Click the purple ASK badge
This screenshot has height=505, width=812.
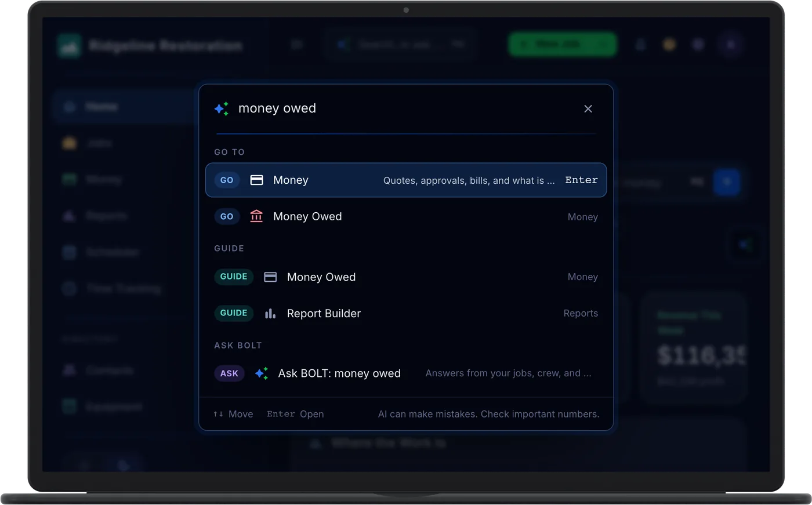pyautogui.click(x=229, y=373)
